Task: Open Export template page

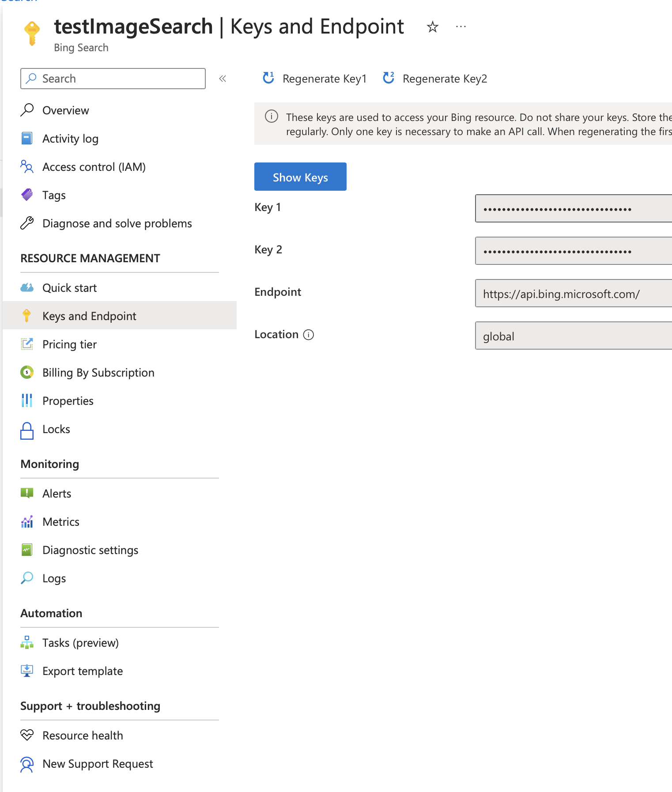Action: [x=83, y=671]
